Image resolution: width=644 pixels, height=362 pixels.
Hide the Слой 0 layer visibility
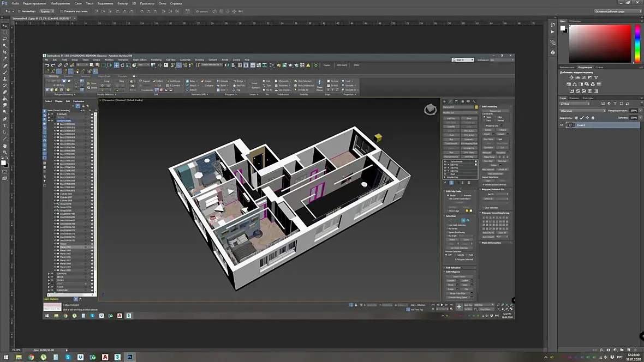[x=562, y=125]
